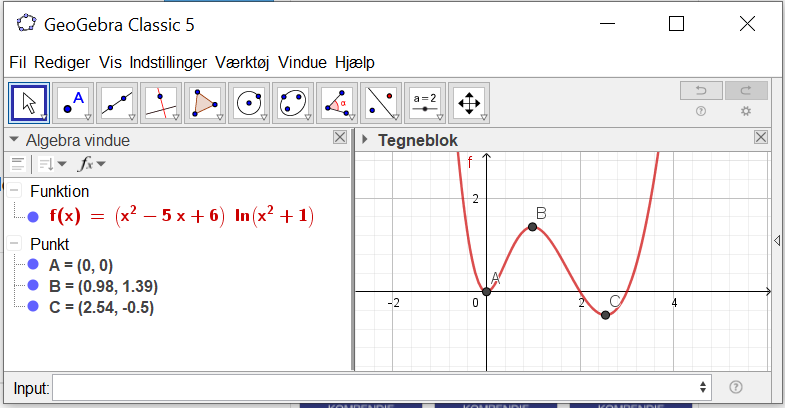Toggle visibility of point C
The width and height of the screenshot is (785, 408).
click(x=33, y=306)
